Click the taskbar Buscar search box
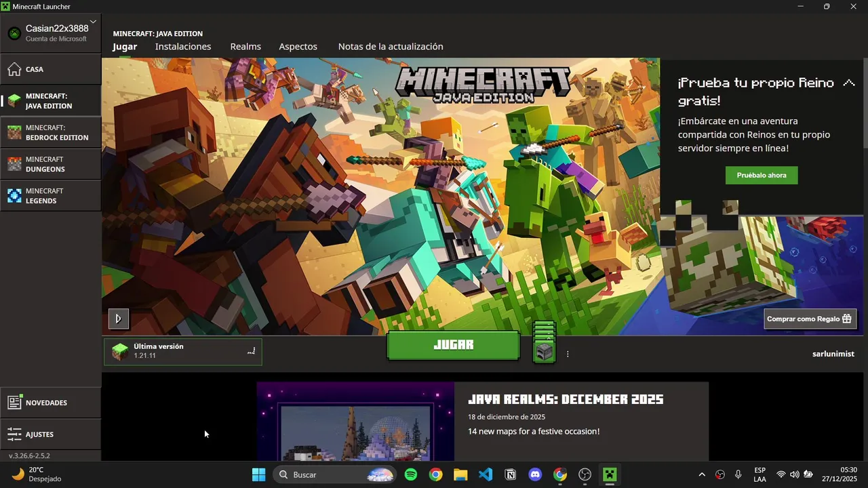The width and height of the screenshot is (868, 488). 334,474
